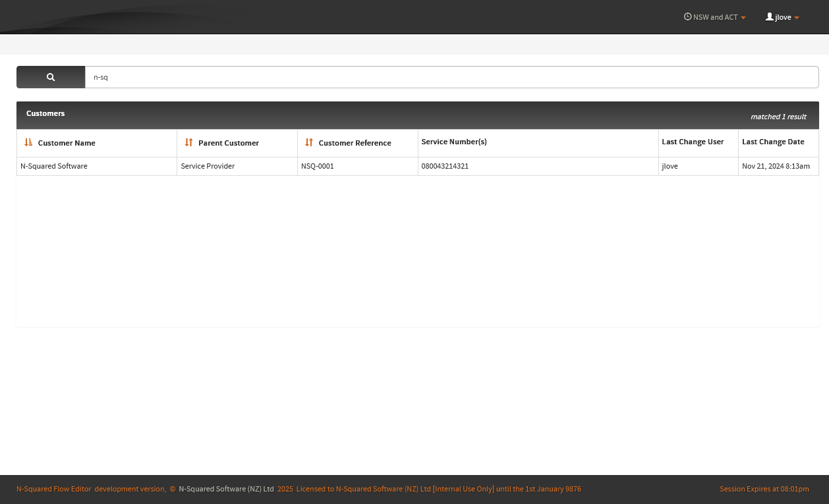Select the Service Number(s) column header
The image size is (829, 504).
pyautogui.click(x=454, y=142)
